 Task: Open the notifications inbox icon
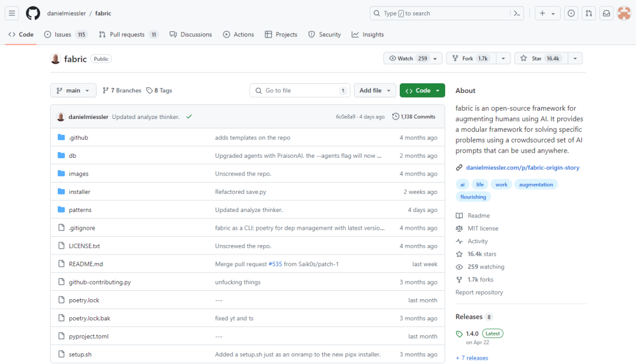607,14
